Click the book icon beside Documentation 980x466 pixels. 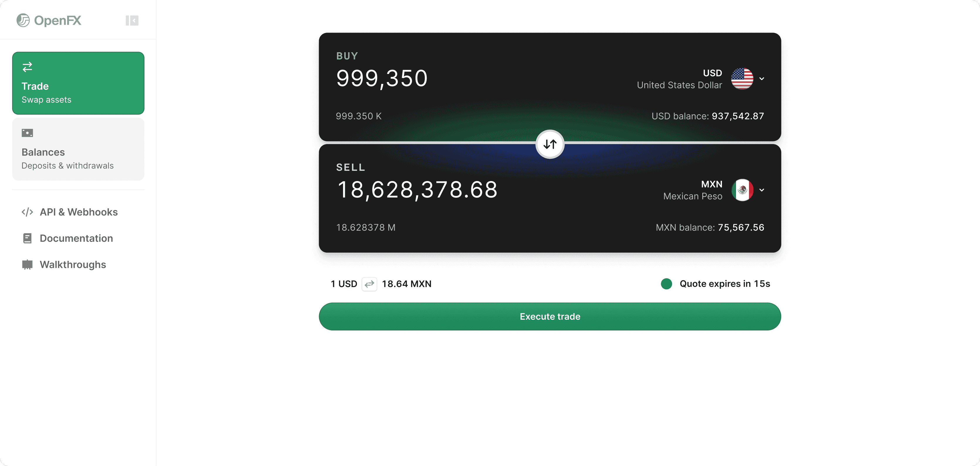[27, 238]
